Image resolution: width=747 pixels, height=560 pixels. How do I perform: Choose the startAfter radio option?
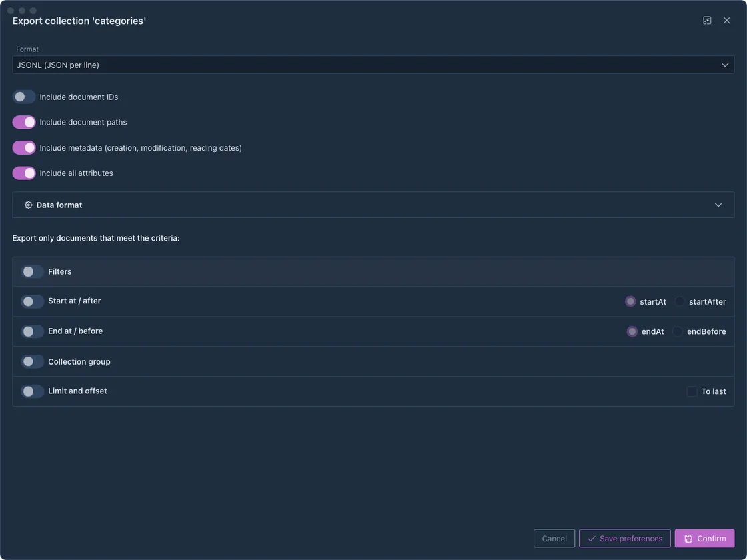[680, 301]
